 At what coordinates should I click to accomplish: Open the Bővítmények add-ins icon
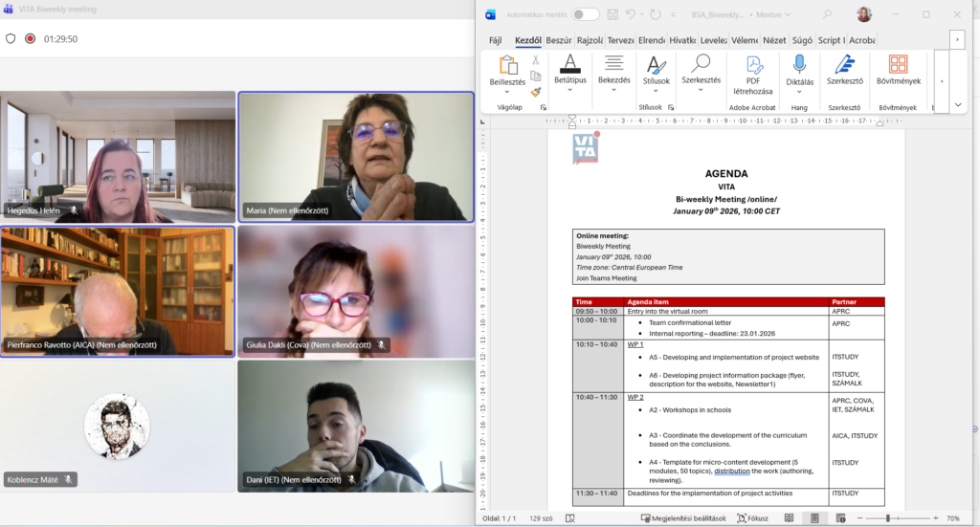(x=898, y=65)
